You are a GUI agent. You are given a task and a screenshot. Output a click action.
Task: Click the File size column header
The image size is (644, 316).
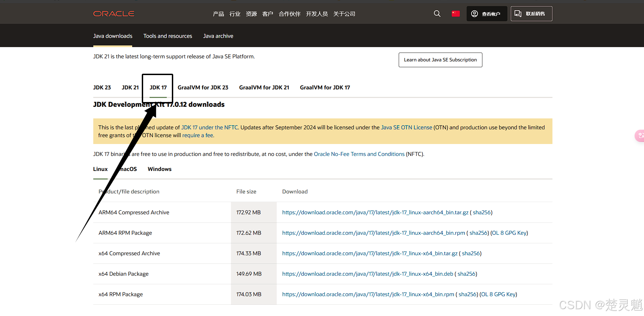click(246, 191)
